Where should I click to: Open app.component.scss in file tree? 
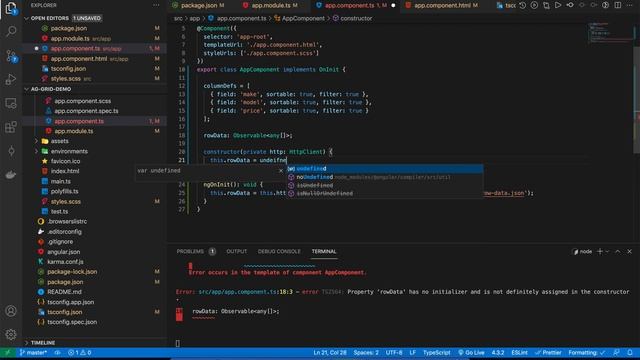pos(82,101)
